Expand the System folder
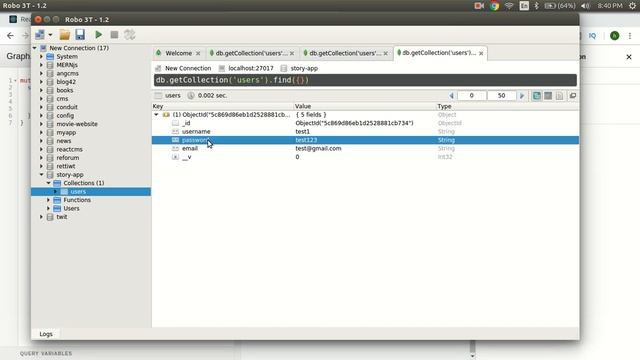The image size is (640, 360). coord(42,56)
